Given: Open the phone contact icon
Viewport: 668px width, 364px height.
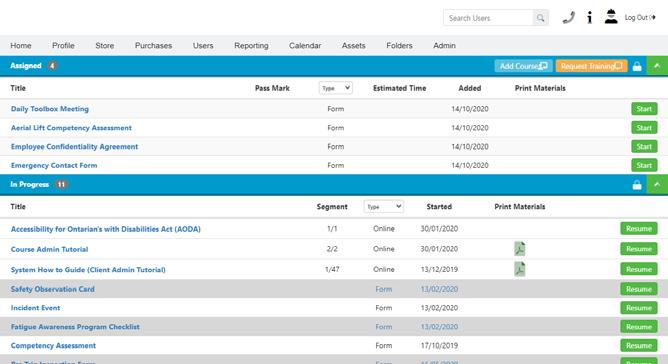Looking at the screenshot, I should pyautogui.click(x=568, y=17).
